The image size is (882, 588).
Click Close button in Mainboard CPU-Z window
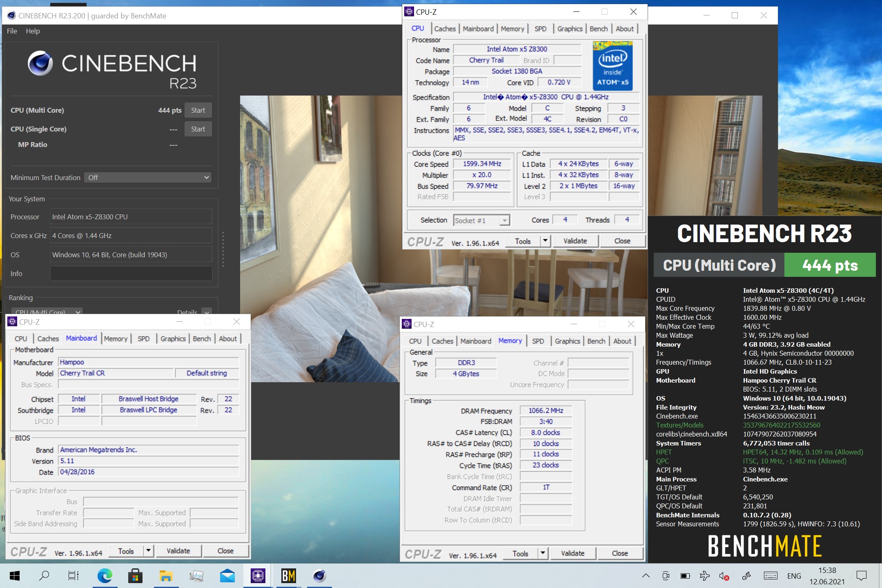(225, 551)
